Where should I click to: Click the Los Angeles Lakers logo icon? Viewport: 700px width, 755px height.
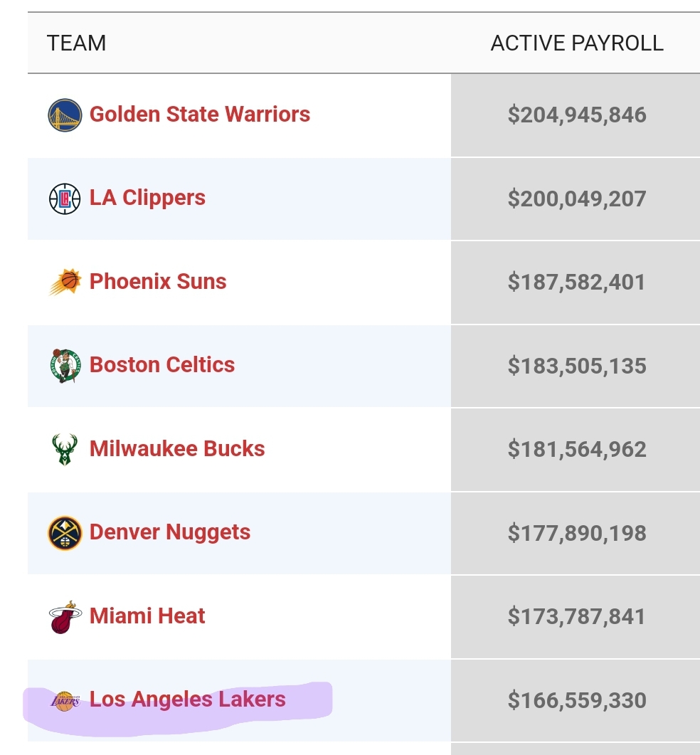[x=65, y=701]
